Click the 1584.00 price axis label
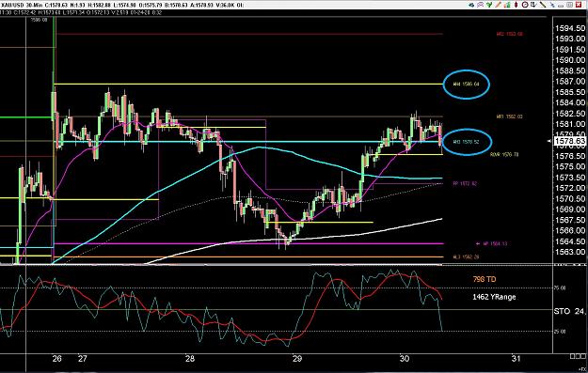588x373 pixels. (x=570, y=102)
